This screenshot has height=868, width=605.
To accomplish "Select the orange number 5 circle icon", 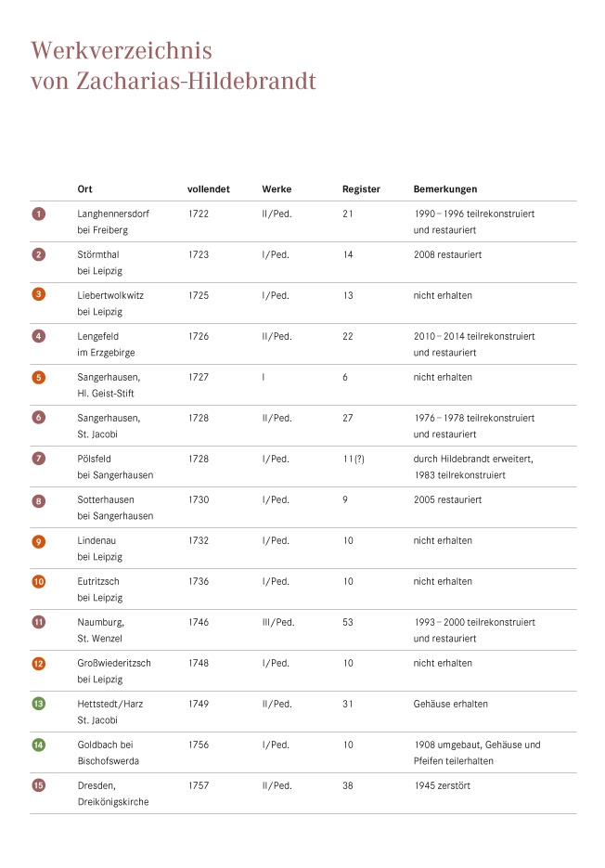I will pyautogui.click(x=39, y=377).
